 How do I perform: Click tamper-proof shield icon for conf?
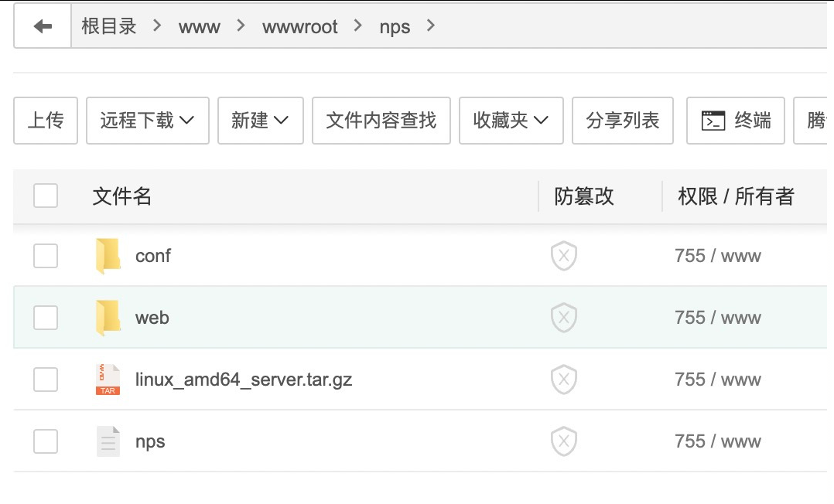[564, 256]
